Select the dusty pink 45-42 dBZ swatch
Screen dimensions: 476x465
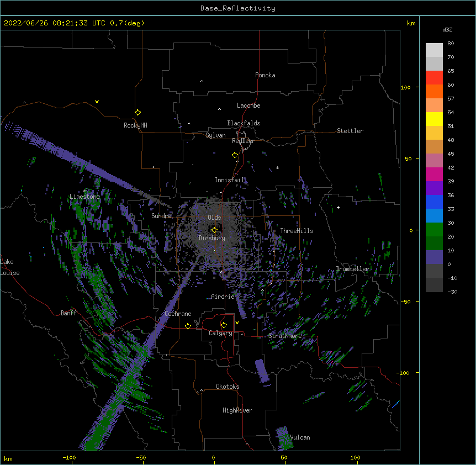tap(434, 161)
